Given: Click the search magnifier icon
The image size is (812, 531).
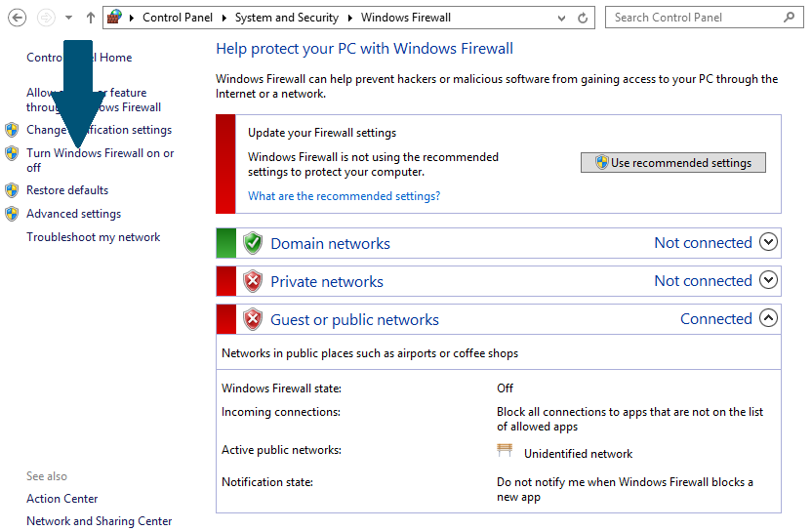Looking at the screenshot, I should 790,18.
